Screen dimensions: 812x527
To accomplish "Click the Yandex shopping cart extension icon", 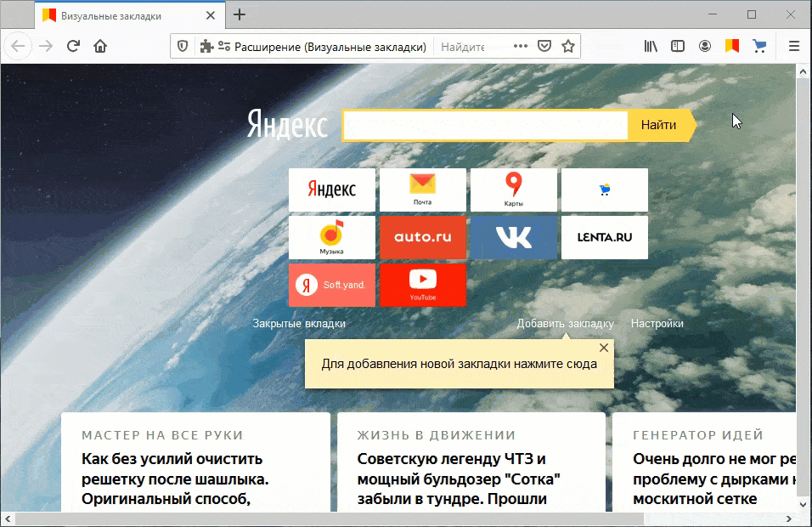I will (x=759, y=47).
